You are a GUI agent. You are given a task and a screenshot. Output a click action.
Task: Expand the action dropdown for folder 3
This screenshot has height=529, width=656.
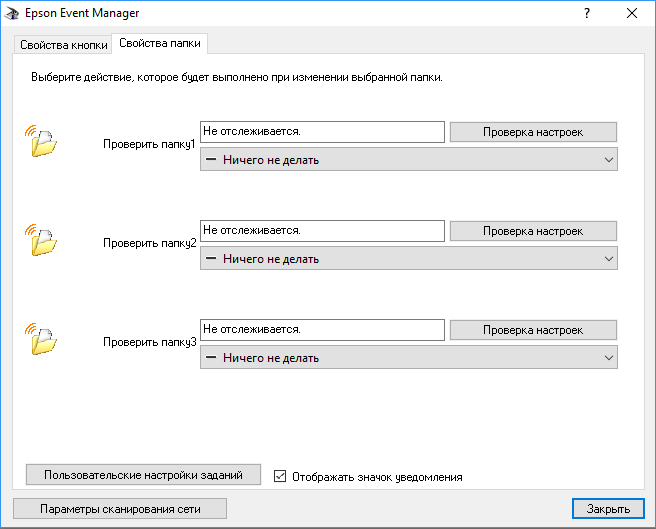click(409, 357)
